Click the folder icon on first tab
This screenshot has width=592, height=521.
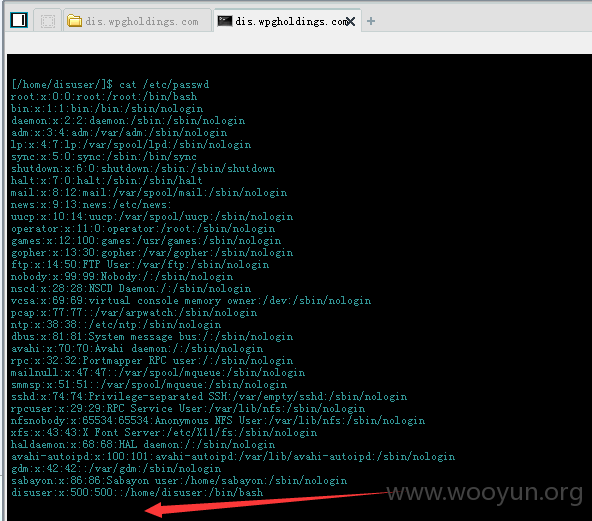coord(74,21)
